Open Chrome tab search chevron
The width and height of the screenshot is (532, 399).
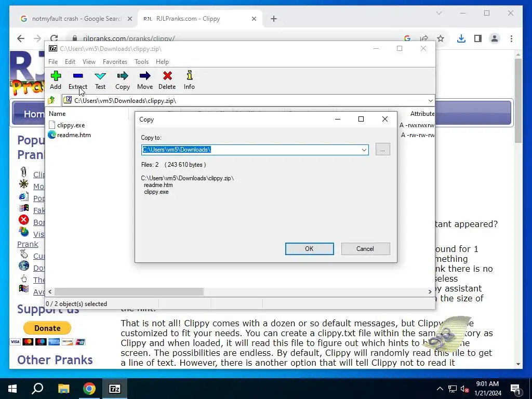(x=438, y=13)
